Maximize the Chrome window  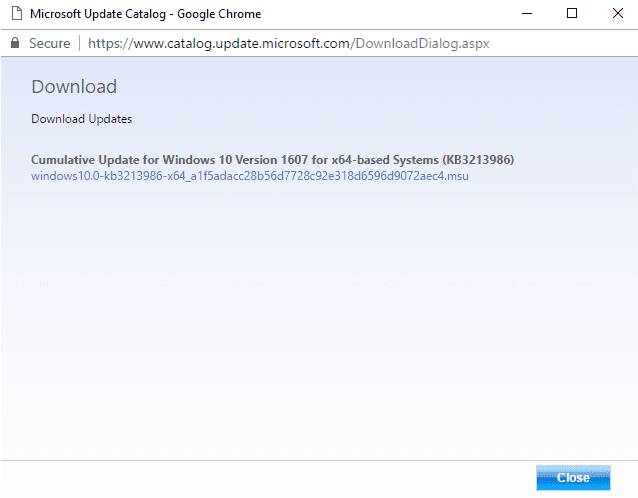tap(572, 13)
